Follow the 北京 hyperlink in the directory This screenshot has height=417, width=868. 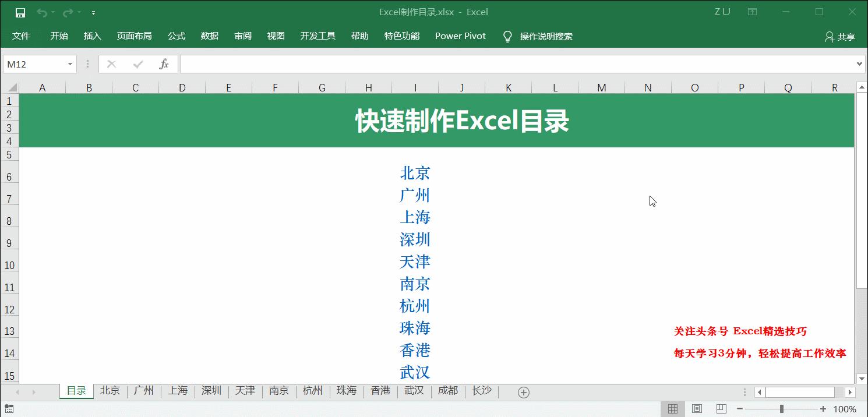pyautogui.click(x=415, y=173)
